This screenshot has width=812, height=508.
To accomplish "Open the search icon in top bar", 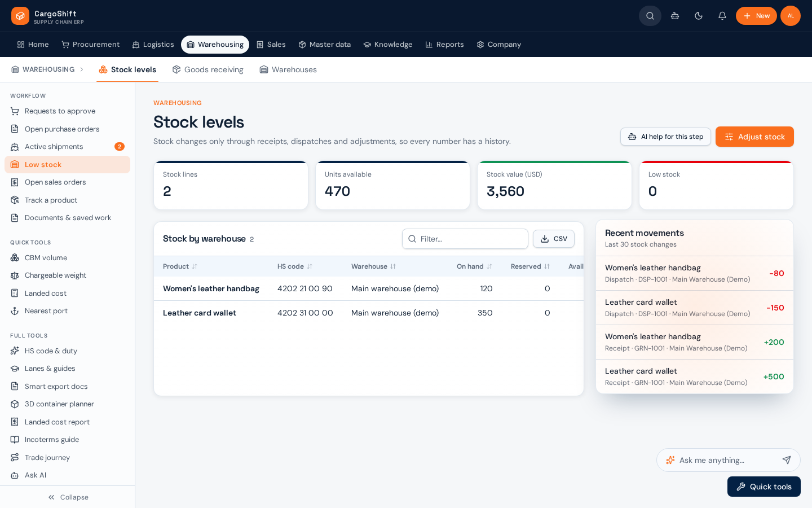I will click(x=650, y=16).
